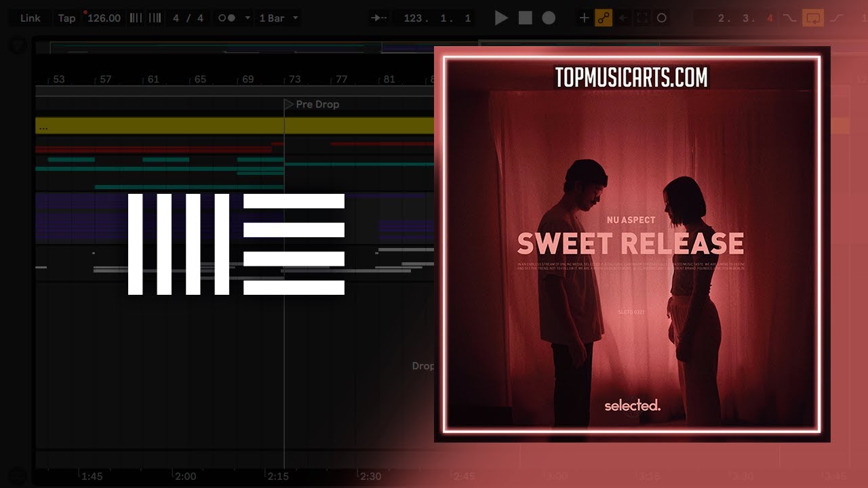Click the Stop button in transport
The height and width of the screenshot is (488, 868).
(525, 18)
